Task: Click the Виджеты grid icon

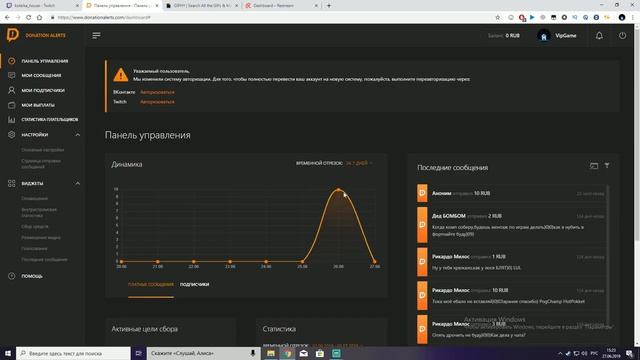Action: click(x=11, y=184)
